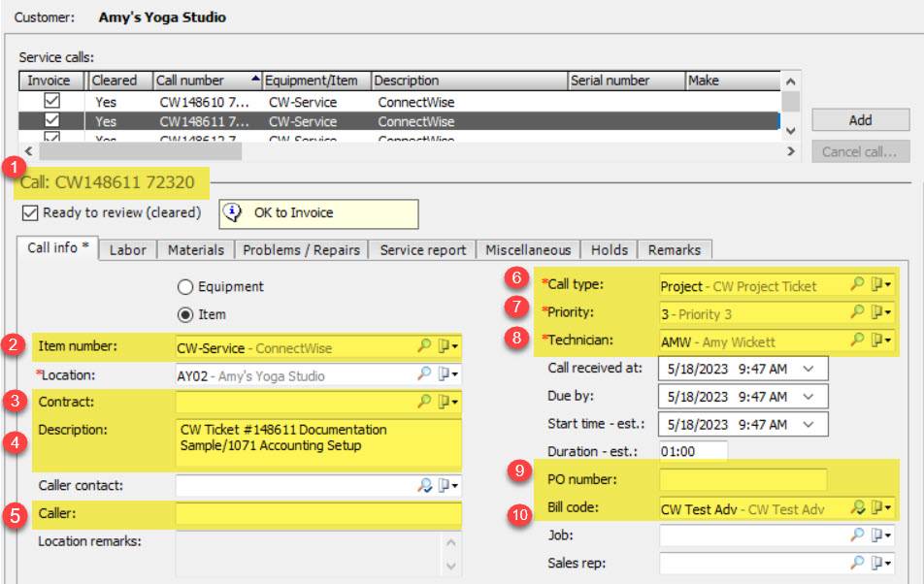The width and height of the screenshot is (924, 584).
Task: Click the Duration - est. field
Action: (693, 451)
